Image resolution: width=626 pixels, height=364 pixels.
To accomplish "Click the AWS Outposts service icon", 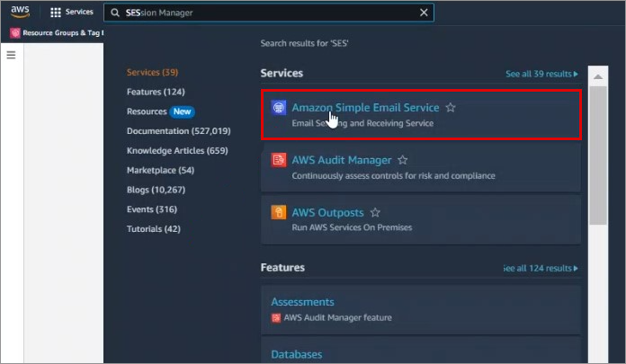I will (279, 213).
